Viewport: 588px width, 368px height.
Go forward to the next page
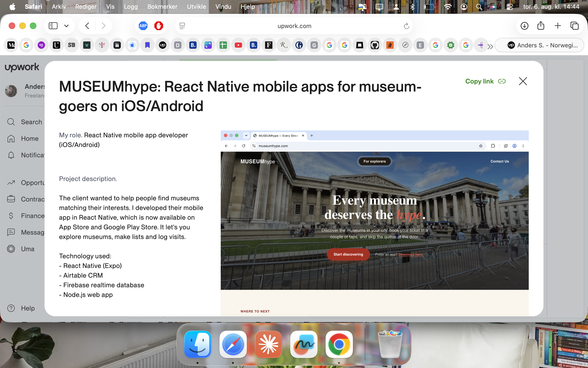click(x=104, y=26)
